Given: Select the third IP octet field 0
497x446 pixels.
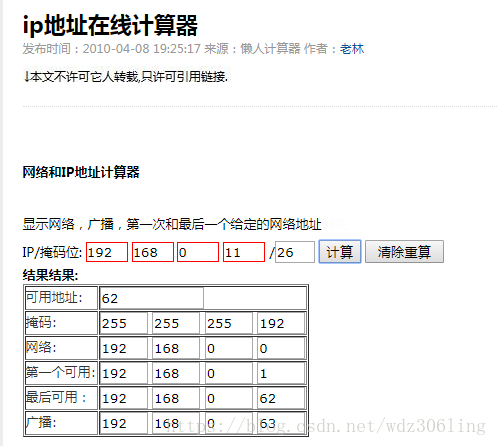Looking at the screenshot, I should tap(198, 252).
